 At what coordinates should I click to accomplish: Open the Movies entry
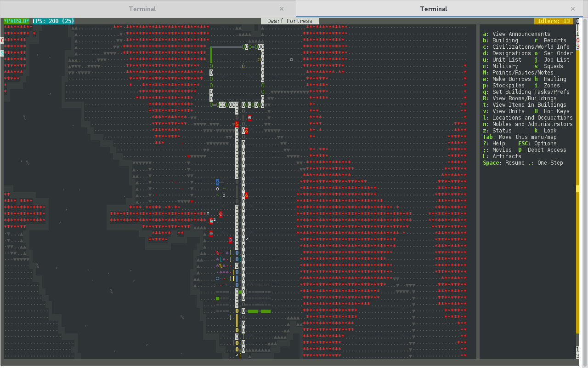point(497,150)
